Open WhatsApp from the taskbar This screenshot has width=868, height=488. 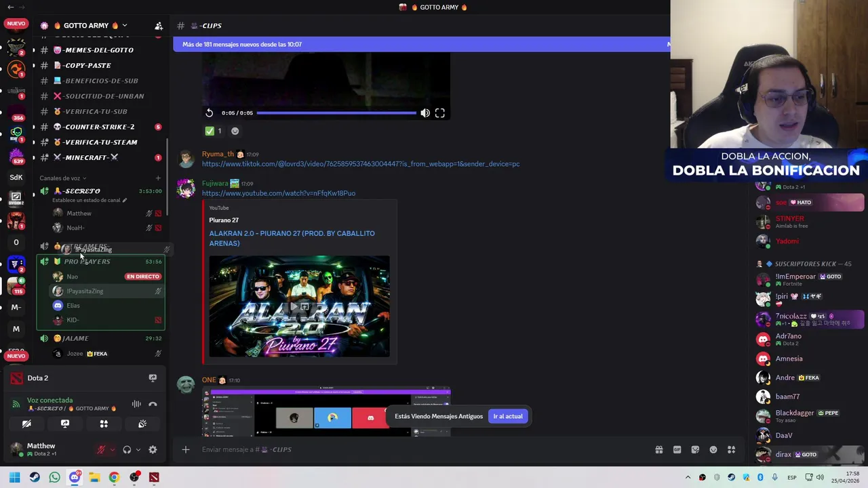[x=55, y=477]
